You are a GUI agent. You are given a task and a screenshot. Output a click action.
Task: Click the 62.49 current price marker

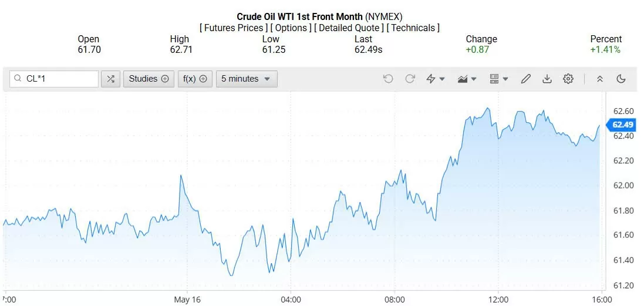(621, 125)
